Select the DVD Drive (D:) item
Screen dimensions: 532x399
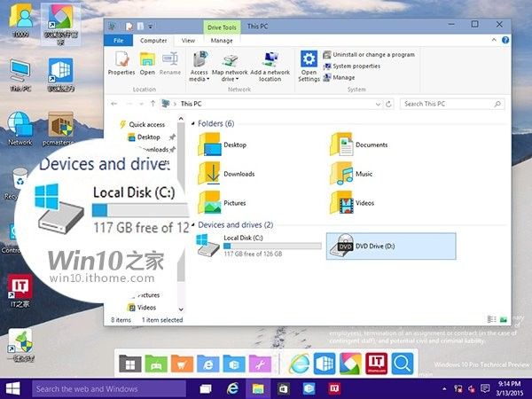tap(390, 246)
